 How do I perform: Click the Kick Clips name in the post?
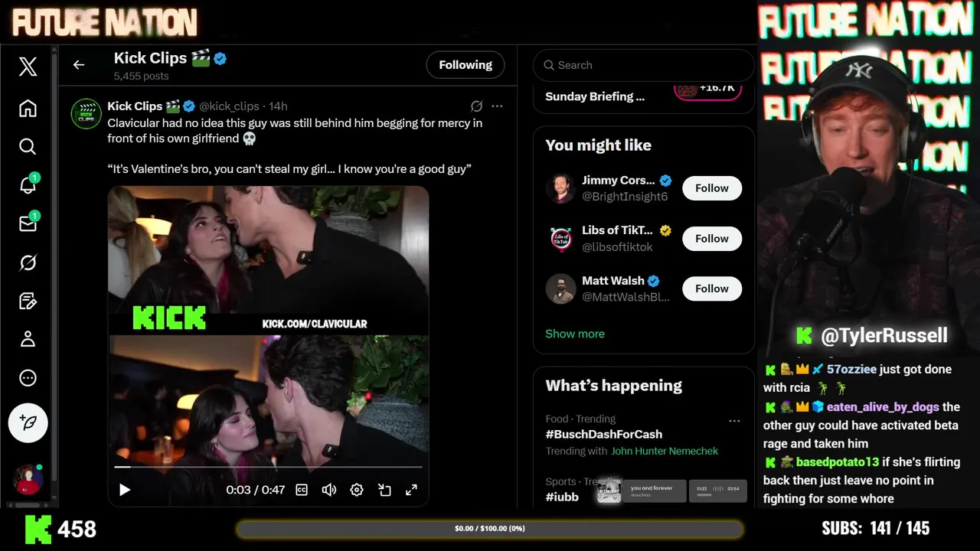click(135, 106)
